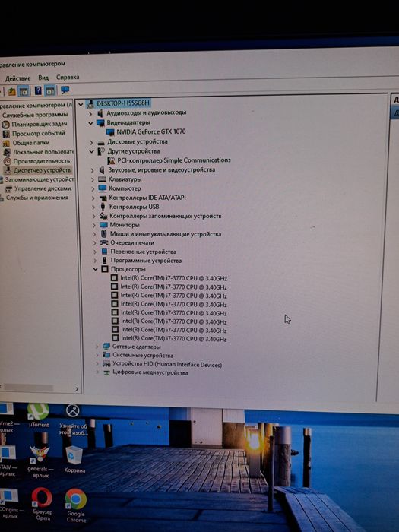Select the Аудиовходы и аудиовыходы speaker icon
The height and width of the screenshot is (532, 399).
point(100,113)
